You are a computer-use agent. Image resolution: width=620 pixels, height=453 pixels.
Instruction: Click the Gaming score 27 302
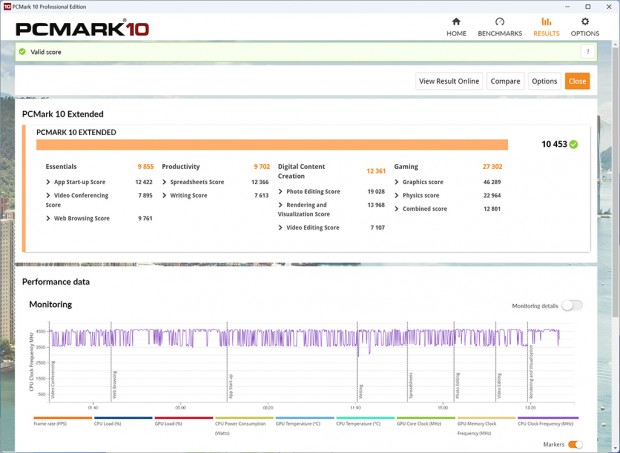[x=492, y=166]
